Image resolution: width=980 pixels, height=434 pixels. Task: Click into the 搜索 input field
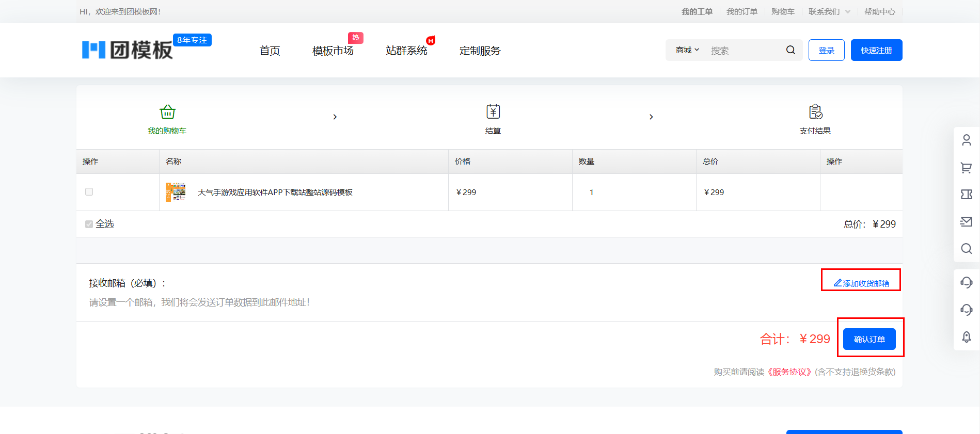tap(744, 51)
